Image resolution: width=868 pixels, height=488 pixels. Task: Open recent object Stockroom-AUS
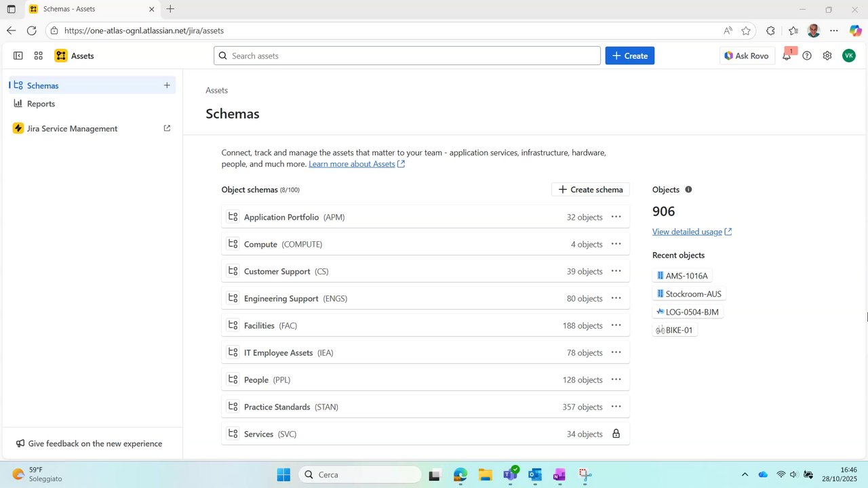click(x=689, y=294)
